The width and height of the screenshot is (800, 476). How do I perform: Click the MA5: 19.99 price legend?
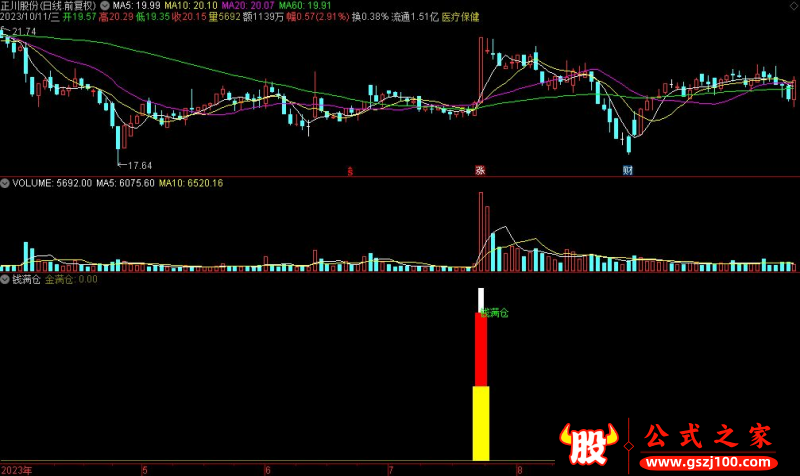pos(136,6)
